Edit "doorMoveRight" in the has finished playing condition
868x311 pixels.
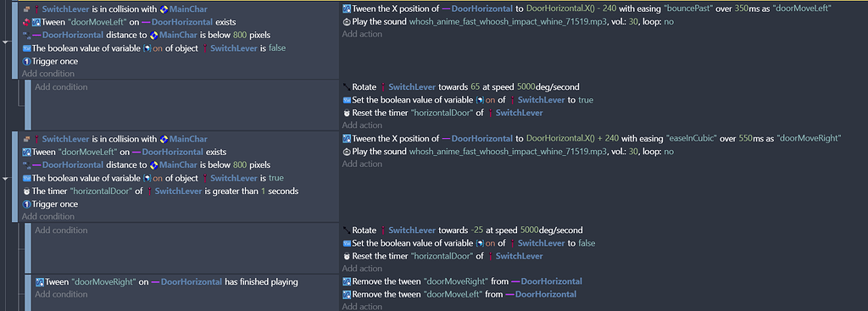click(x=103, y=282)
